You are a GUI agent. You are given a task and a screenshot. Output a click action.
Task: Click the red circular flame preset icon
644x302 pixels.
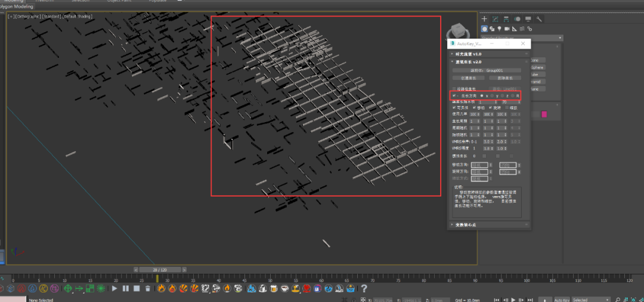pos(22,288)
